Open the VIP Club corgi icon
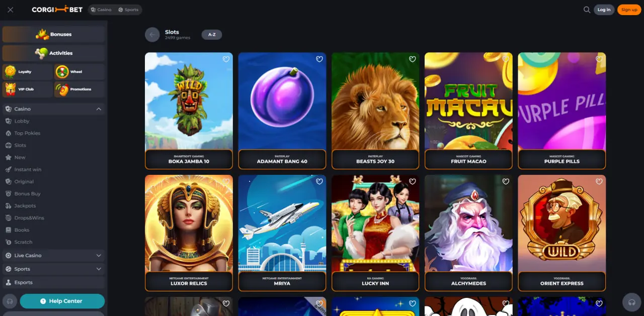Viewport: 644px width, 316px height. (11, 89)
